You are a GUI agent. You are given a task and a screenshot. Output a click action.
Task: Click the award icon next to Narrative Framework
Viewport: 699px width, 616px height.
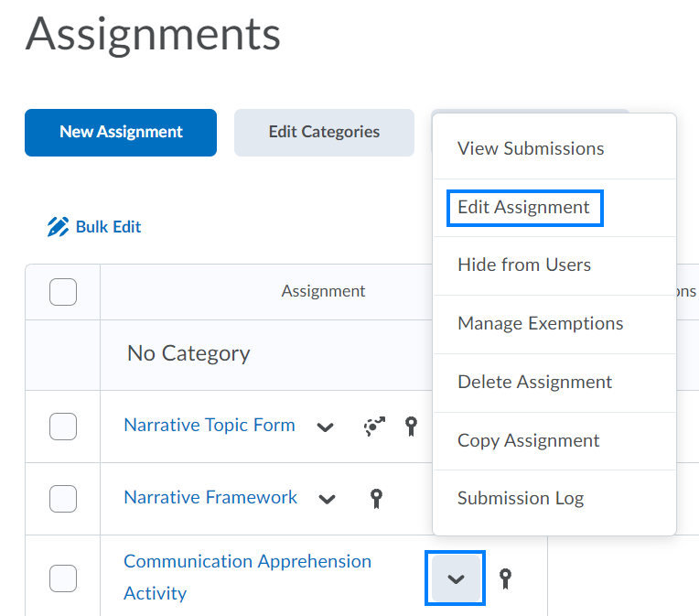[x=375, y=498]
